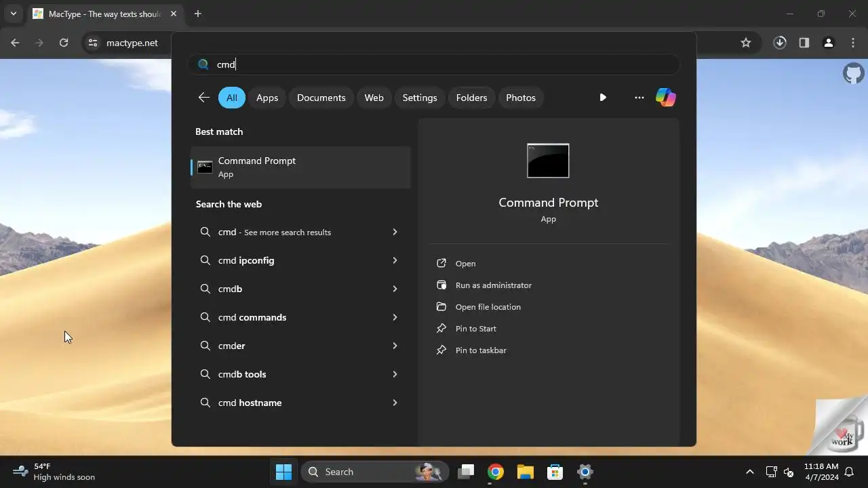Click the large Command Prompt preview thumbnail
Screen dimensions: 868x488
point(548,161)
